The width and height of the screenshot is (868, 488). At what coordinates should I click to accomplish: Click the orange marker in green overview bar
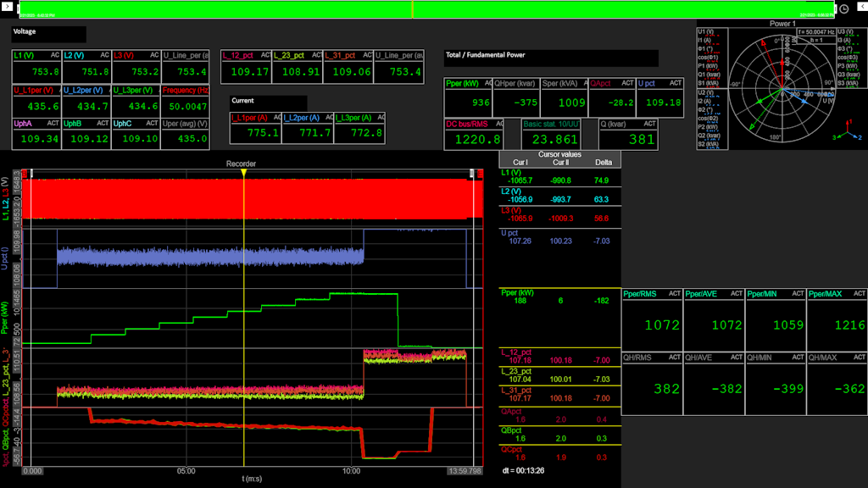tap(413, 9)
